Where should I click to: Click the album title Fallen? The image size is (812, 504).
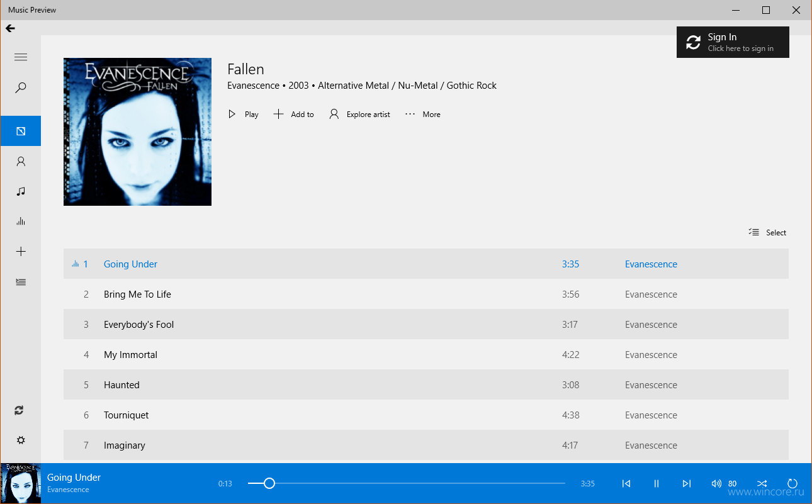coord(245,69)
